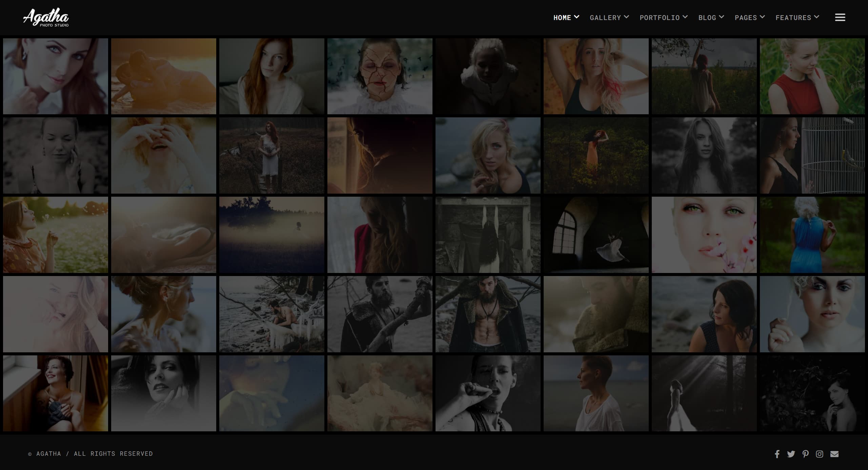Open the woman blowing dandelion in field
This screenshot has width=868, height=470.
[x=56, y=235]
